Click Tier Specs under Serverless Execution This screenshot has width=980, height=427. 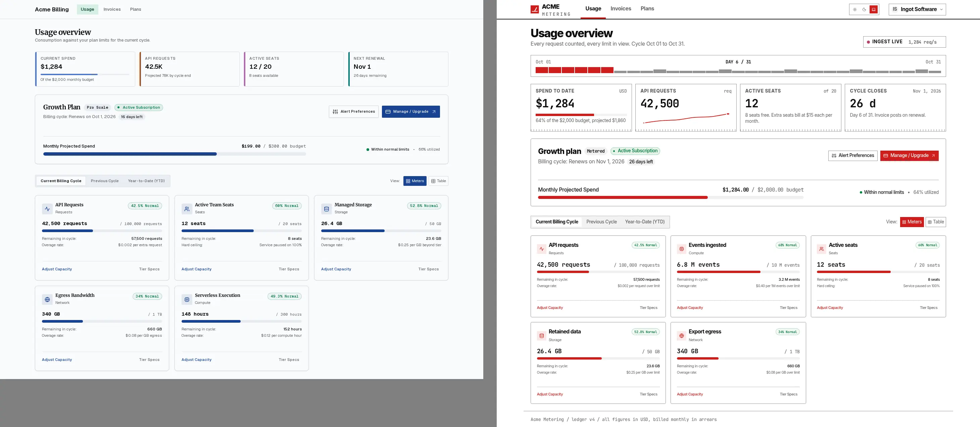(x=289, y=360)
